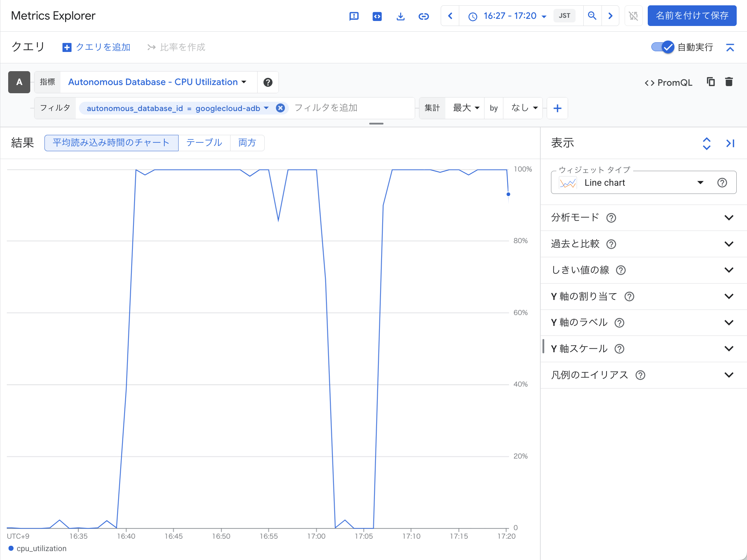Zoom out the time range
The image size is (747, 560).
click(592, 16)
